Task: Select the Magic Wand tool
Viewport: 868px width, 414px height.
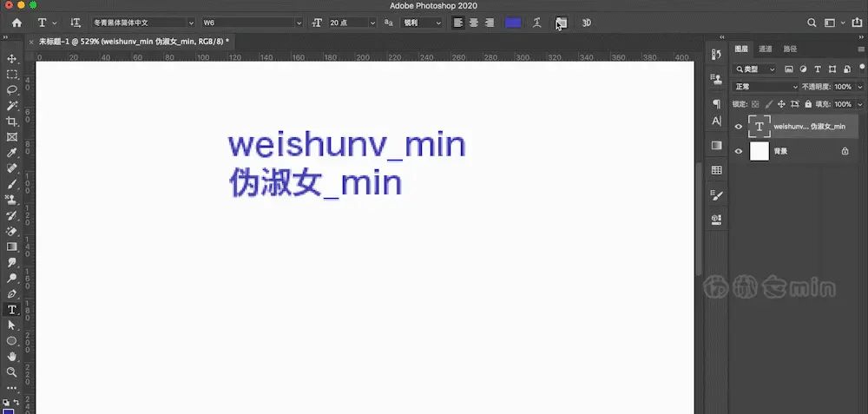Action: (x=11, y=106)
